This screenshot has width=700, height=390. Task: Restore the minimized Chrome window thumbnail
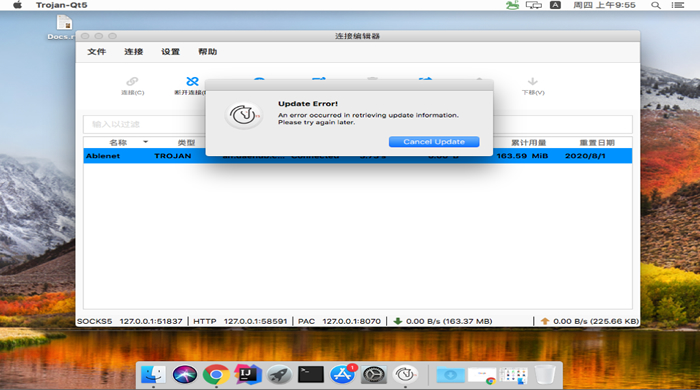[482, 375]
